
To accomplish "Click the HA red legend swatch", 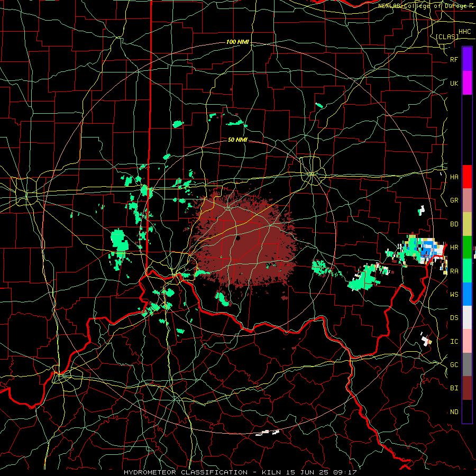I will (467, 177).
